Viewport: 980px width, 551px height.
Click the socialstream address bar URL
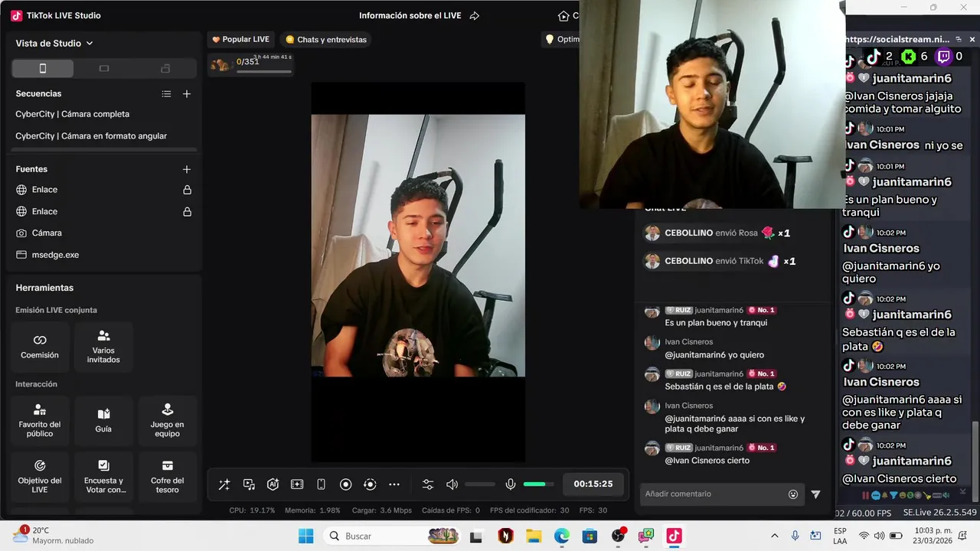(897, 39)
